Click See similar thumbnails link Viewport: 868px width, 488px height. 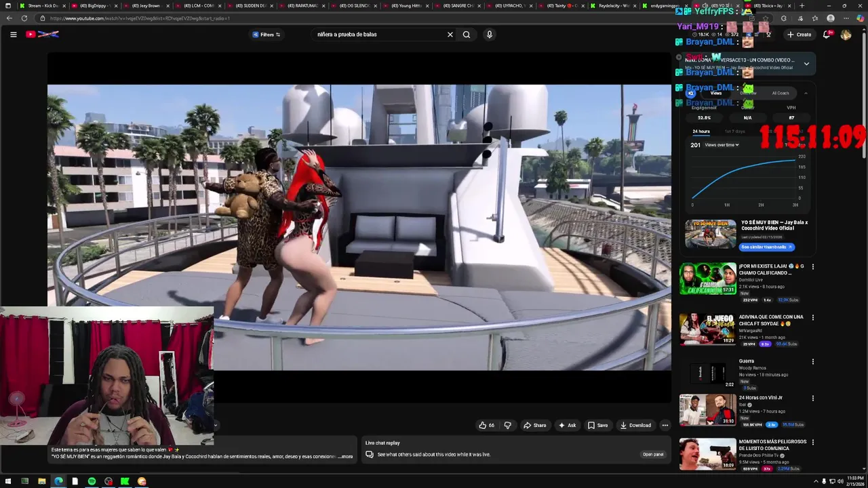[767, 247]
